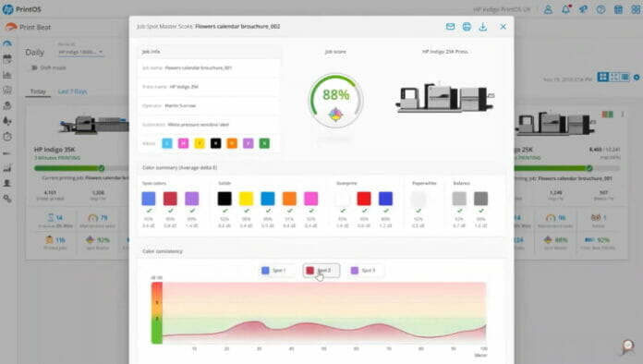Click the rocket icon in top bar
Screen dimensions: 643x364
583,9
